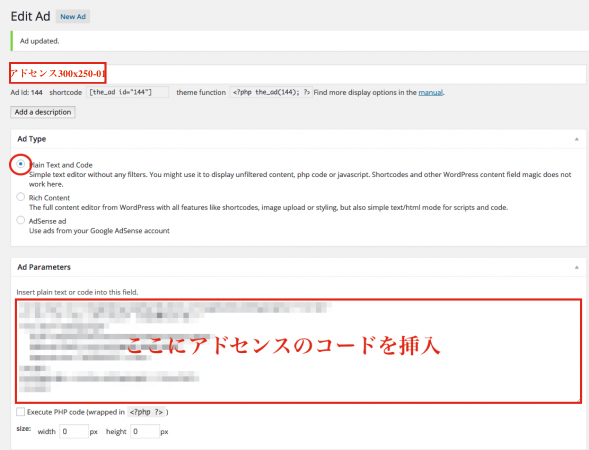Screen dimensions: 589x450
Task: Edit the ad title field
Action: tap(298, 74)
